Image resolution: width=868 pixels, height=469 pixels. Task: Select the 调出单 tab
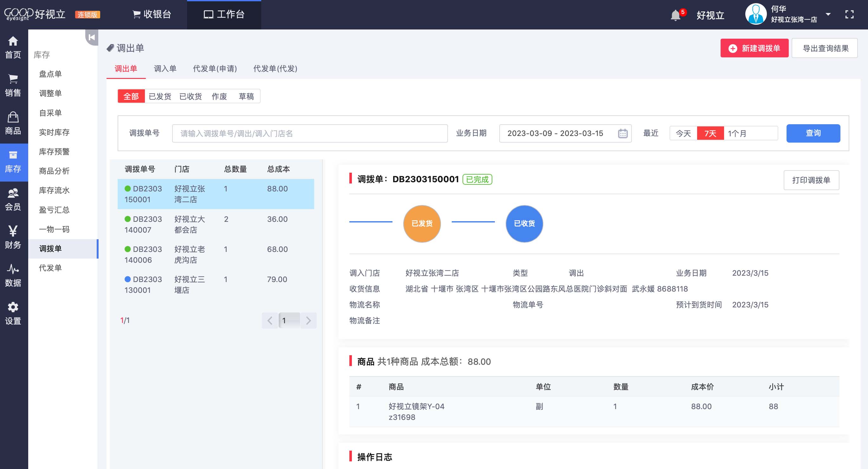coord(126,69)
